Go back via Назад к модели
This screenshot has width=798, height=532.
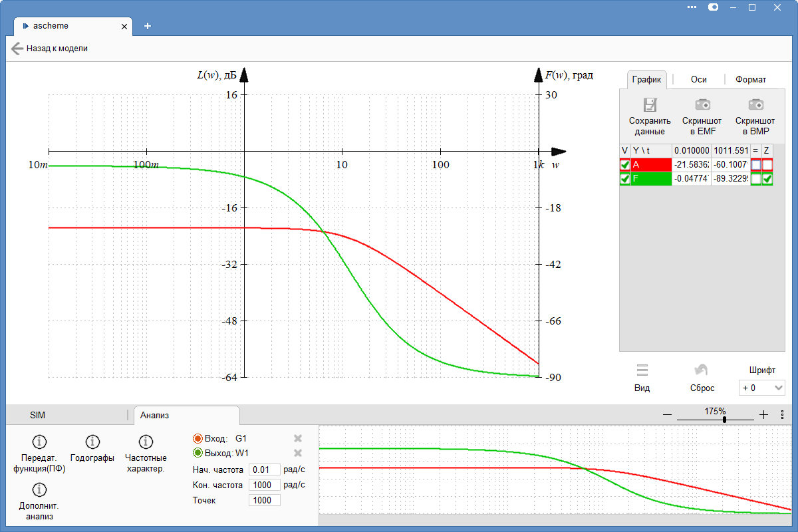(x=49, y=49)
